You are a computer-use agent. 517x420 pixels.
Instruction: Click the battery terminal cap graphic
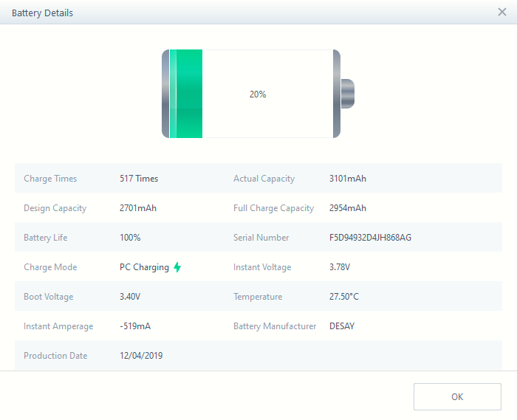pyautogui.click(x=348, y=94)
